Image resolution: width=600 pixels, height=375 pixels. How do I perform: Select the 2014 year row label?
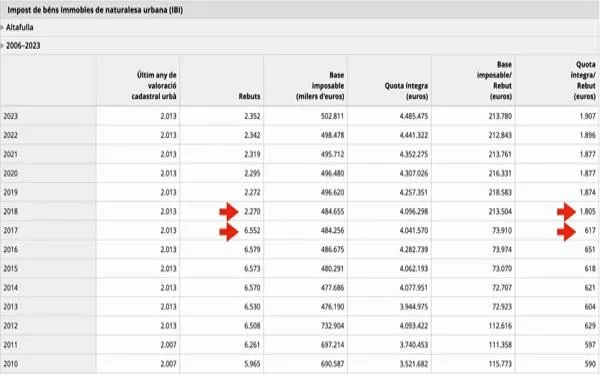click(11, 288)
